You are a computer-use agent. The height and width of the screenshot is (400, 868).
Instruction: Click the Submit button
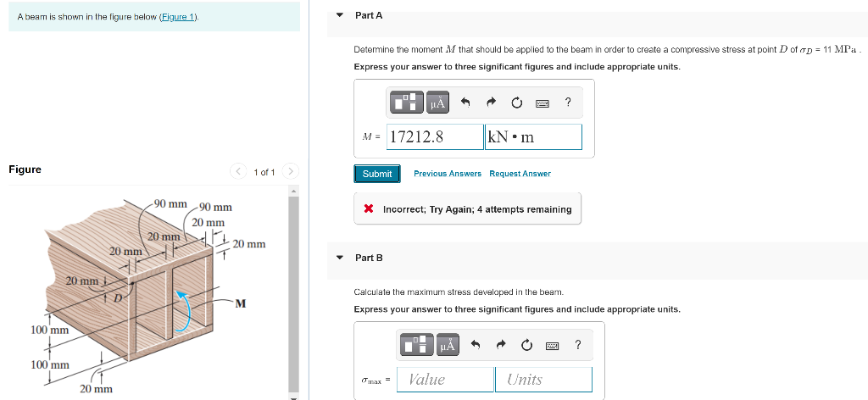(377, 174)
